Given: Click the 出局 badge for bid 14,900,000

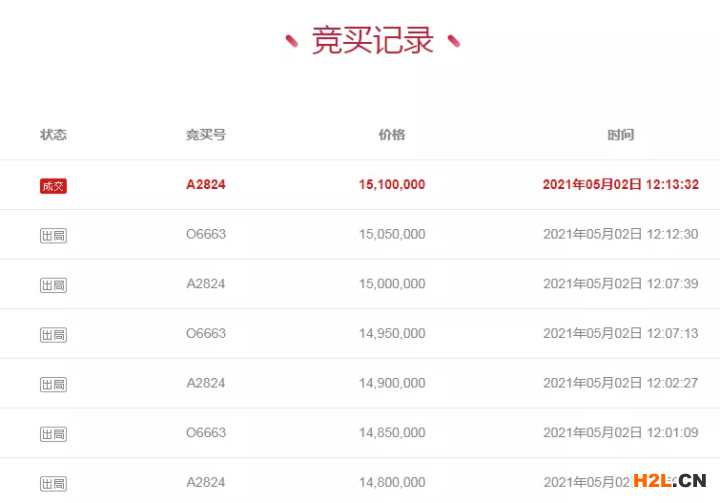Looking at the screenshot, I should pyautogui.click(x=53, y=384).
